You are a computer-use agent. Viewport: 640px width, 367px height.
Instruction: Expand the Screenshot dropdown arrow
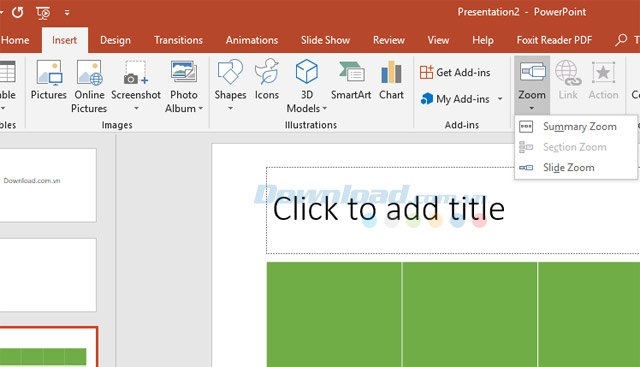pyautogui.click(x=136, y=109)
